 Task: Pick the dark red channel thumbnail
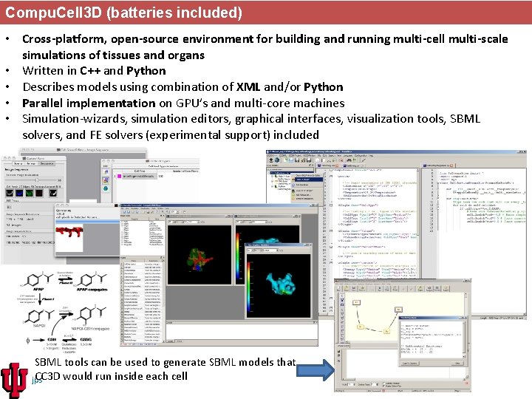[39, 193]
